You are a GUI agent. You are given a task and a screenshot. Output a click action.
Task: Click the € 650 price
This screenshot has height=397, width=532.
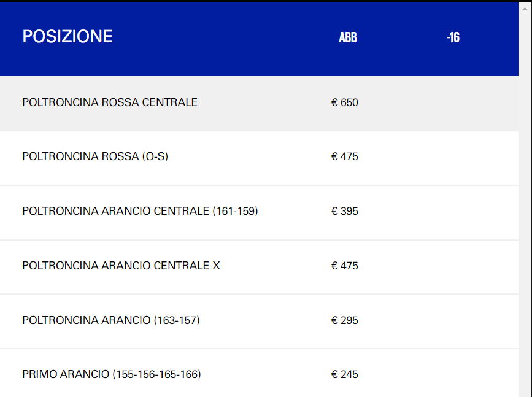pyautogui.click(x=345, y=102)
